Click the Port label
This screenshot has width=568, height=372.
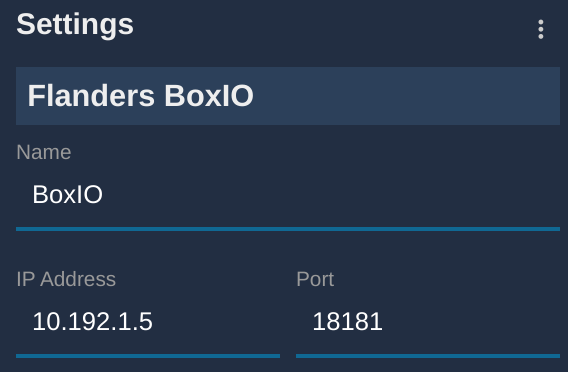point(315,279)
